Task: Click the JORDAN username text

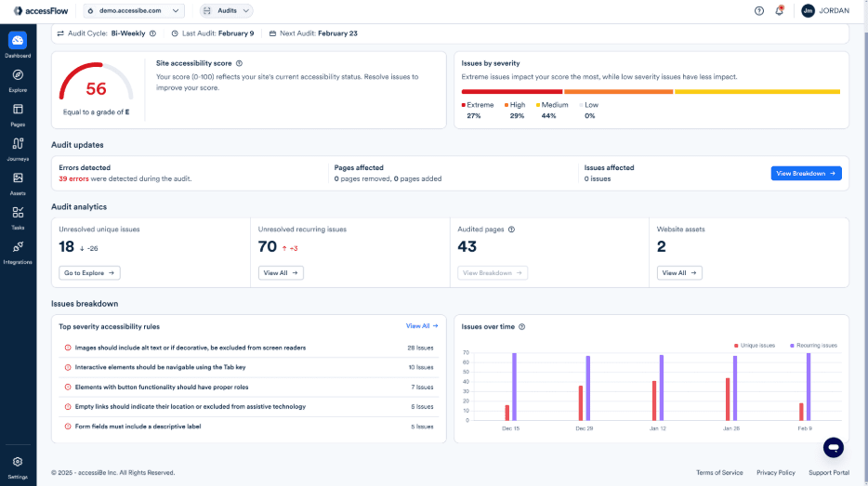Action: [835, 10]
